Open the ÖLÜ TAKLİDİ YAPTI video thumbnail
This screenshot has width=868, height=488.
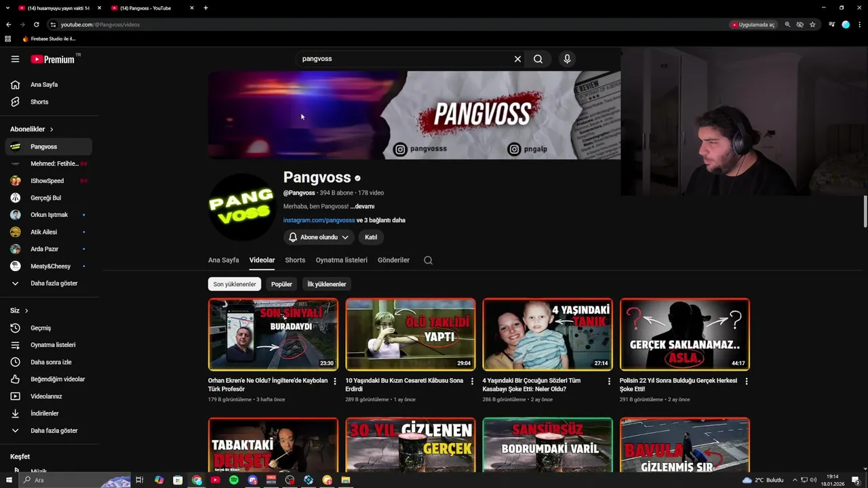point(410,334)
